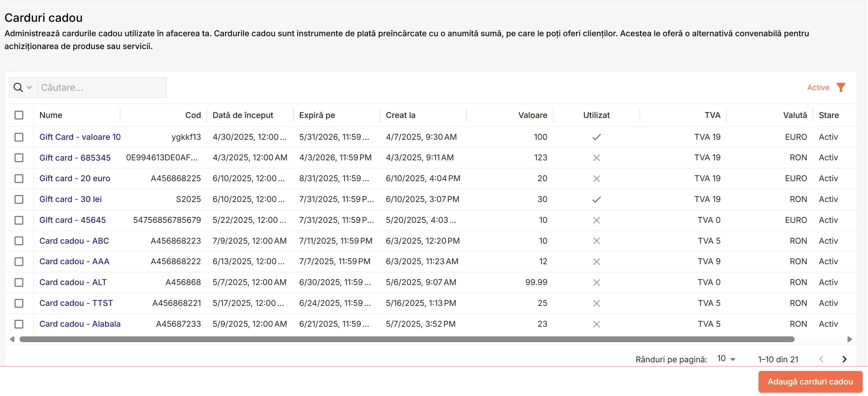
Task: Open the Card cadou - AAA link
Action: tap(74, 262)
